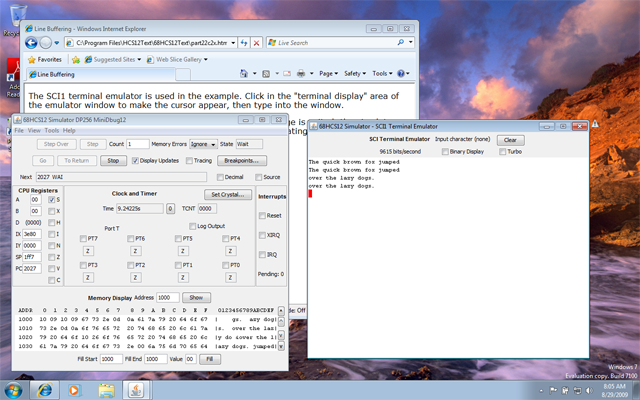The width and height of the screenshot is (640, 400).
Task: Clear the terminal emulator display
Action: pyautogui.click(x=510, y=140)
